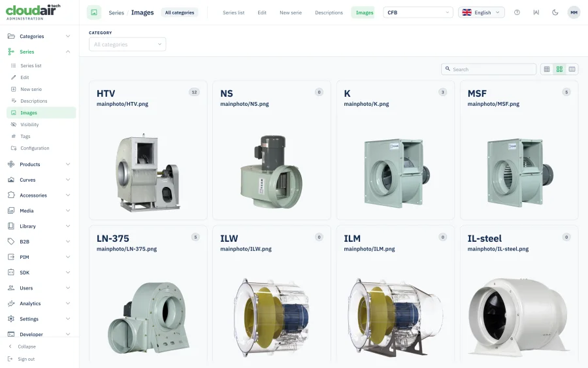This screenshot has height=368, width=588.
Task: Toggle dark mode moon icon
Action: tap(555, 12)
